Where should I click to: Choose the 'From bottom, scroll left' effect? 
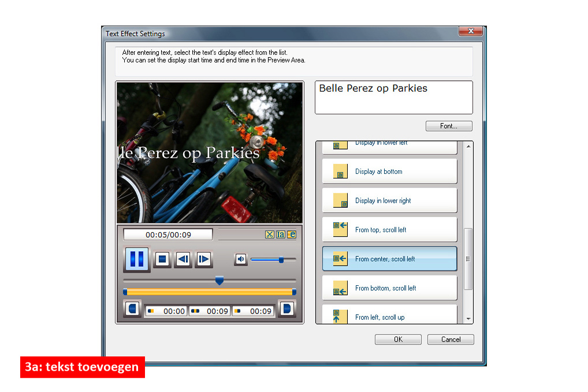(390, 288)
